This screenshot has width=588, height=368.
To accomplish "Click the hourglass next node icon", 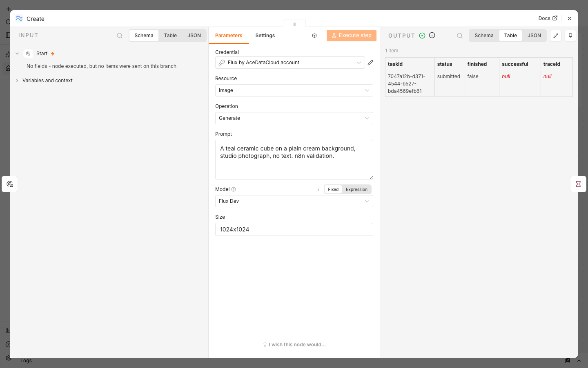I will (x=578, y=184).
